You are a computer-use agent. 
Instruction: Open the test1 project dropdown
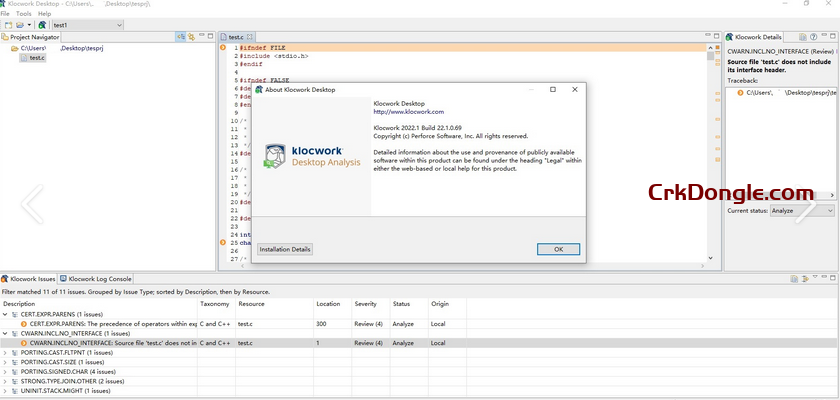pos(120,24)
